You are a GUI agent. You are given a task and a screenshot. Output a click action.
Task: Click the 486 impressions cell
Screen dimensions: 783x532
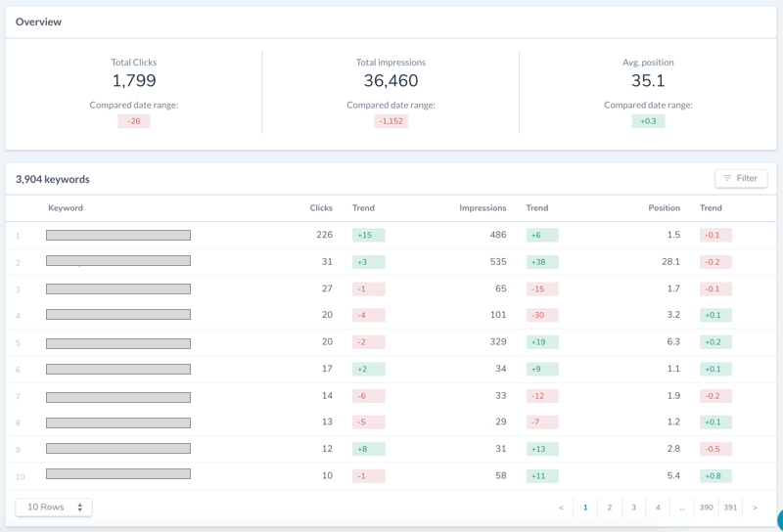498,235
